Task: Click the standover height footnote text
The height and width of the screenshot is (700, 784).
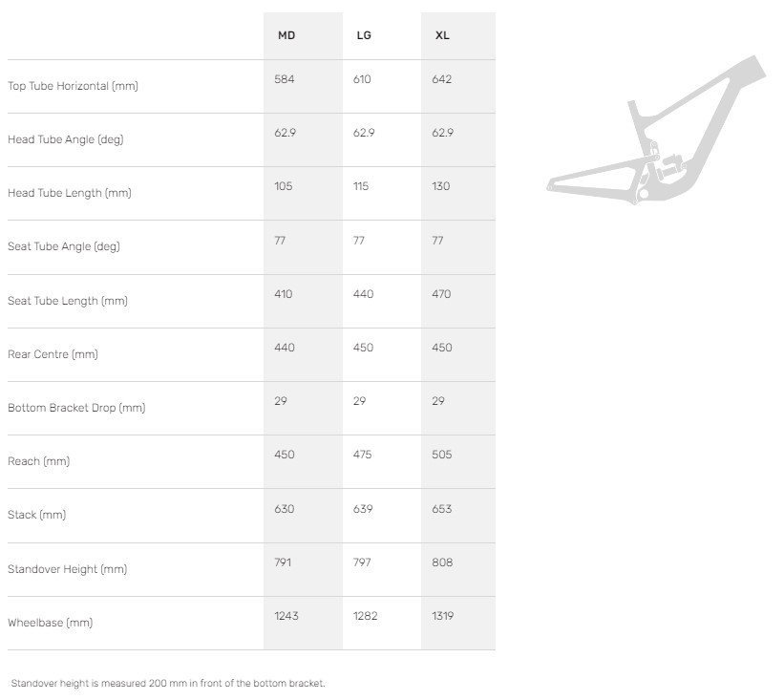Action: 168,683
